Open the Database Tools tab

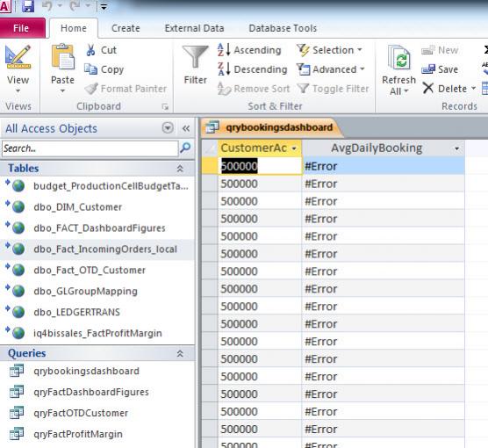pos(283,28)
